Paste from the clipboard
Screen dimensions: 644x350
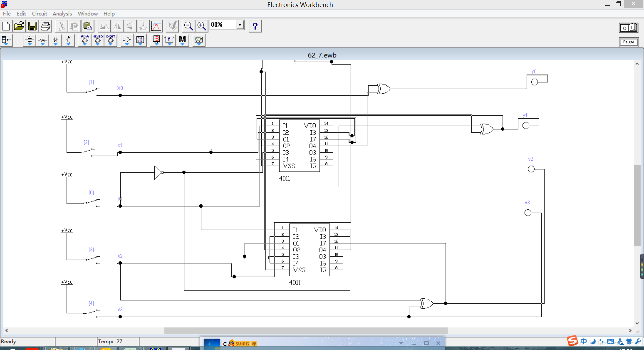87,26
